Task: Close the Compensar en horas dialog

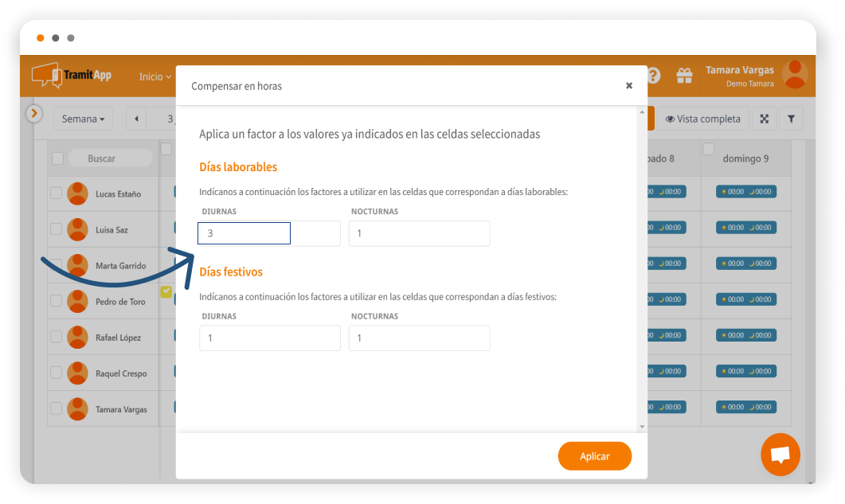Action: (629, 86)
